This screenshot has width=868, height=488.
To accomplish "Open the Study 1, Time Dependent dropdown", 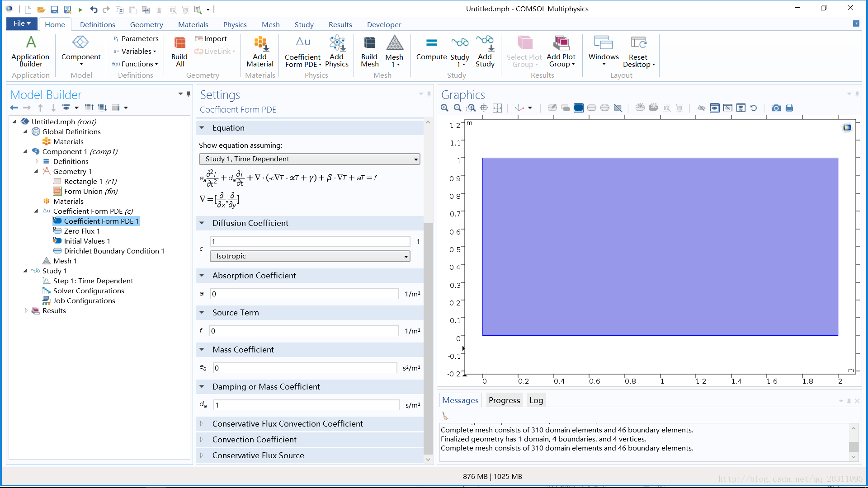I will pyautogui.click(x=310, y=159).
